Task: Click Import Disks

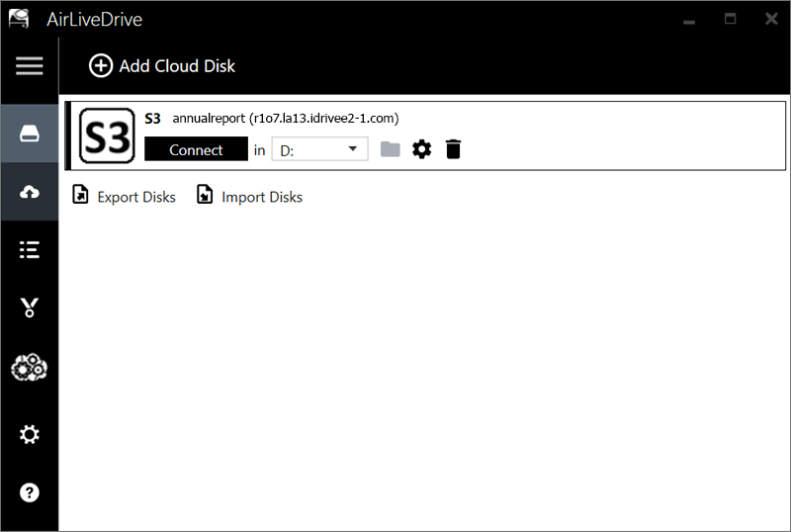Action: click(250, 196)
